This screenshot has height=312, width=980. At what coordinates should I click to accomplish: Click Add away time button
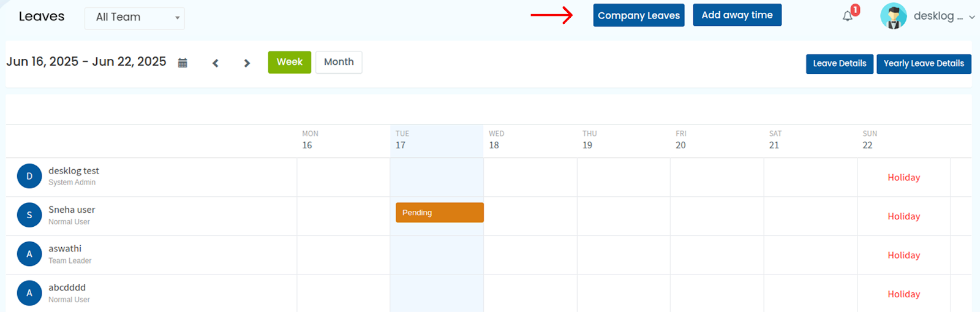(x=737, y=15)
